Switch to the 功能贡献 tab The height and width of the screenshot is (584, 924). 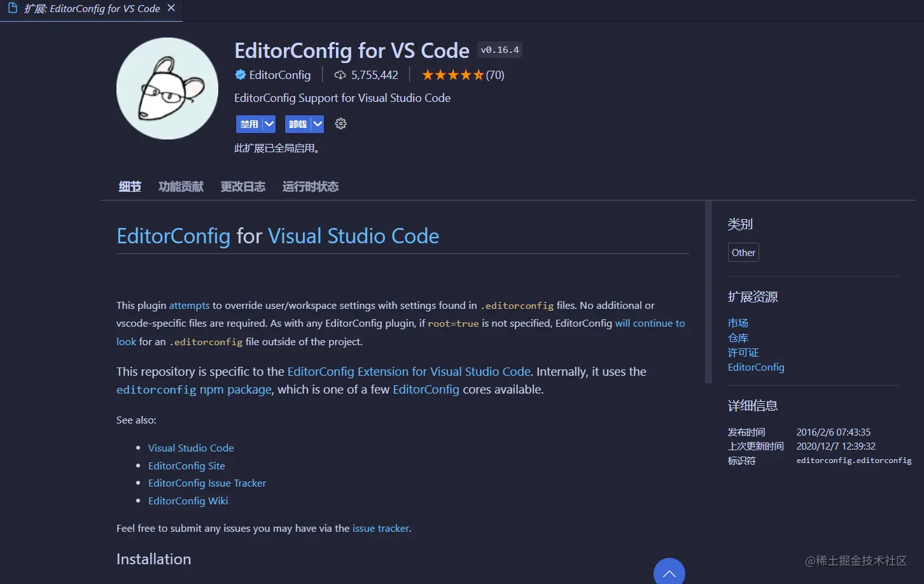tap(181, 187)
